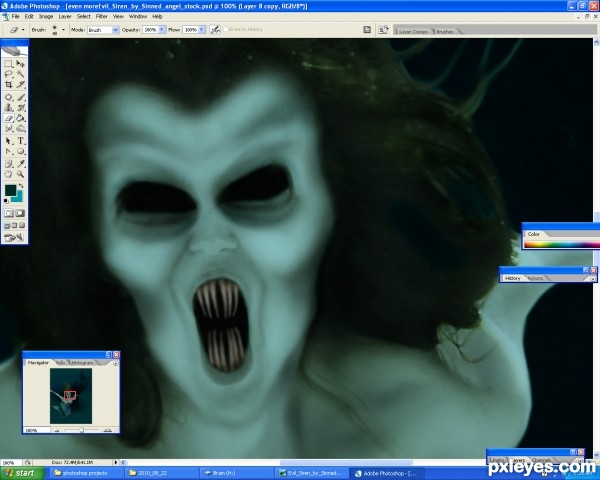Open the Filter menu
600x480 pixels.
[x=101, y=16]
